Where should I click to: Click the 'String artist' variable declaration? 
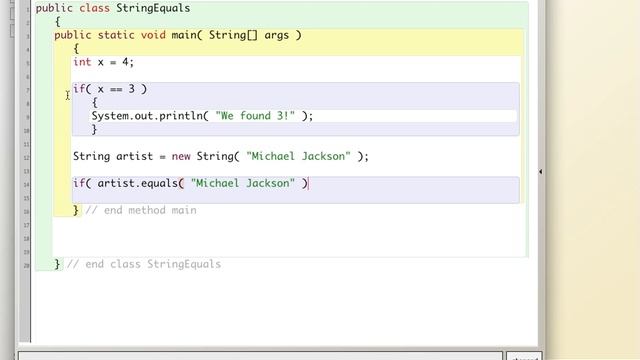113,156
